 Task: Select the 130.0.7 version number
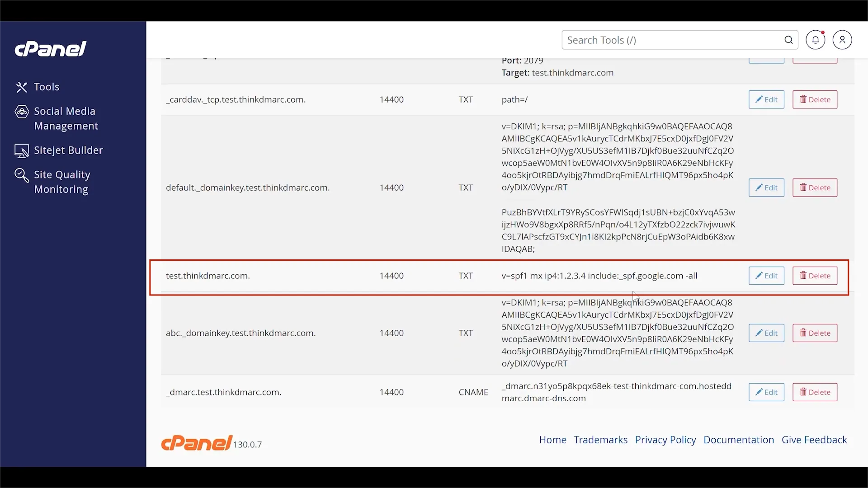(x=248, y=445)
